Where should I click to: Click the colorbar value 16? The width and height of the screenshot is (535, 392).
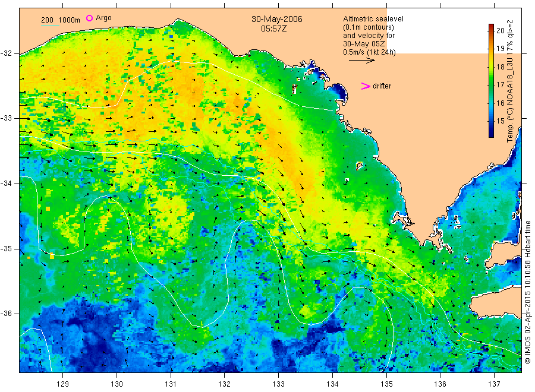[x=500, y=103]
